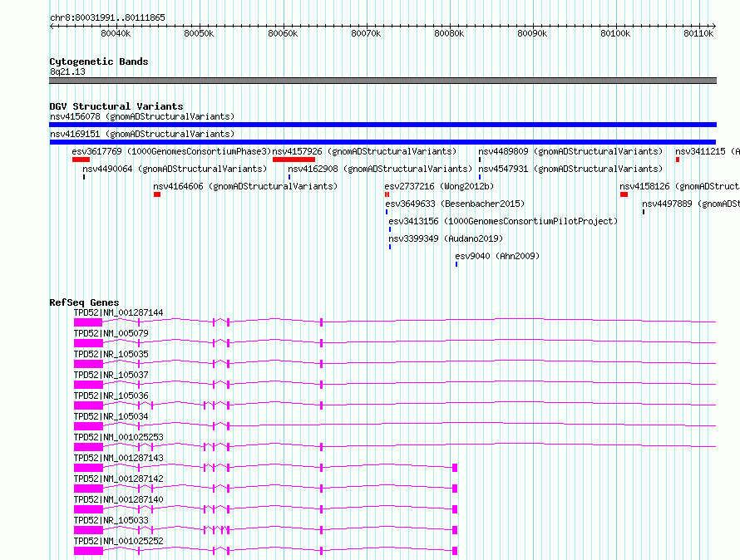Open variant nsv4162908 label
This screenshot has height=560, width=740.
[x=380, y=169]
